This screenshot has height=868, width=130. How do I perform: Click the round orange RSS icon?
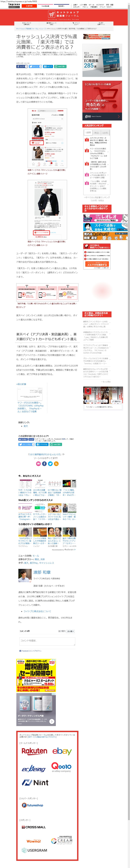[56, 464]
